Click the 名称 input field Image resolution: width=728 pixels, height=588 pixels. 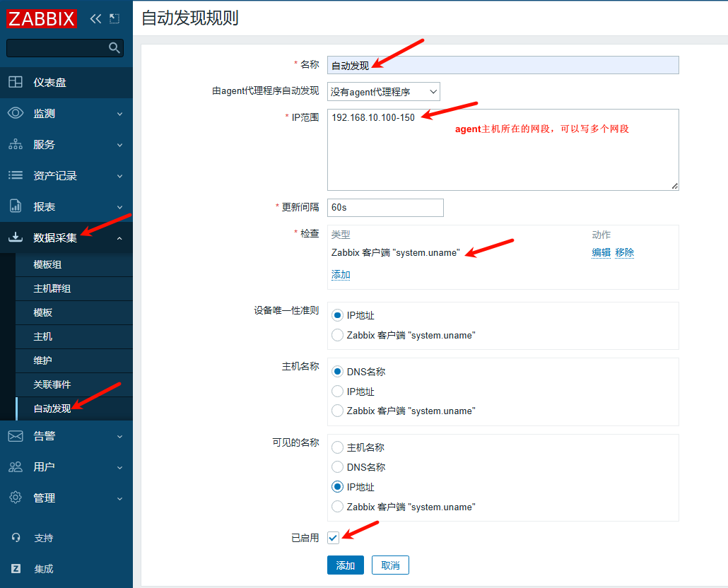click(503, 65)
